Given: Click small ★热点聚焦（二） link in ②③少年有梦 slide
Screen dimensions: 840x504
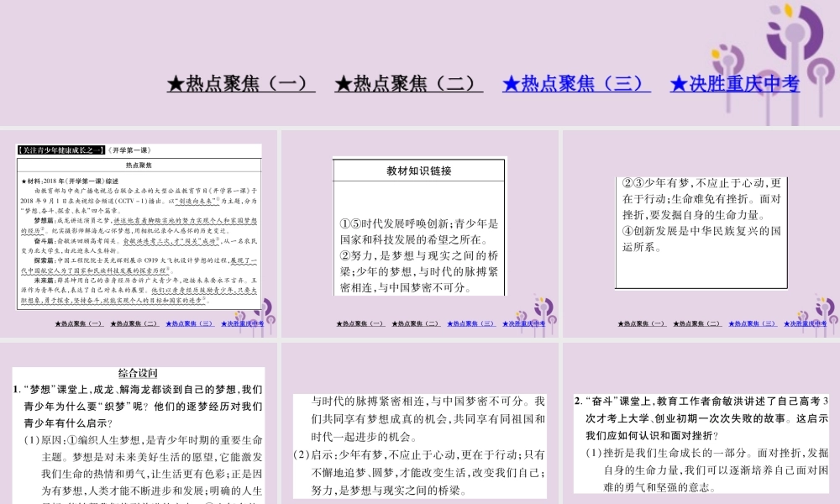Looking at the screenshot, I should pos(697,323).
